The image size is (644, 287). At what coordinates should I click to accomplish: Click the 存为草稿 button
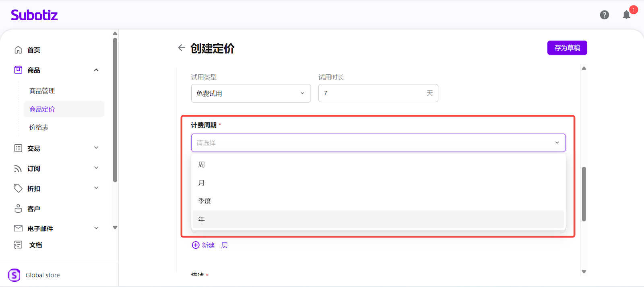click(567, 48)
